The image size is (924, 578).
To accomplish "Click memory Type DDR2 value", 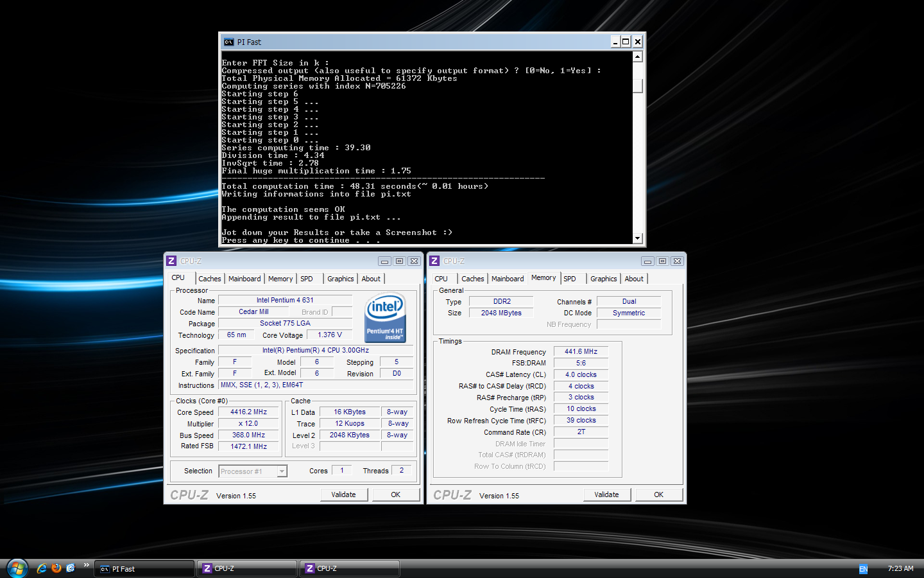I will 501,302.
